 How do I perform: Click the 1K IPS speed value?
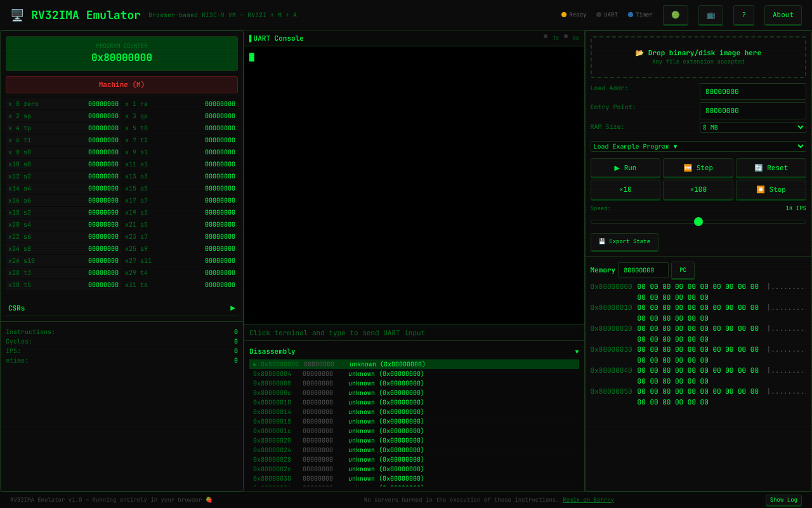click(x=796, y=208)
